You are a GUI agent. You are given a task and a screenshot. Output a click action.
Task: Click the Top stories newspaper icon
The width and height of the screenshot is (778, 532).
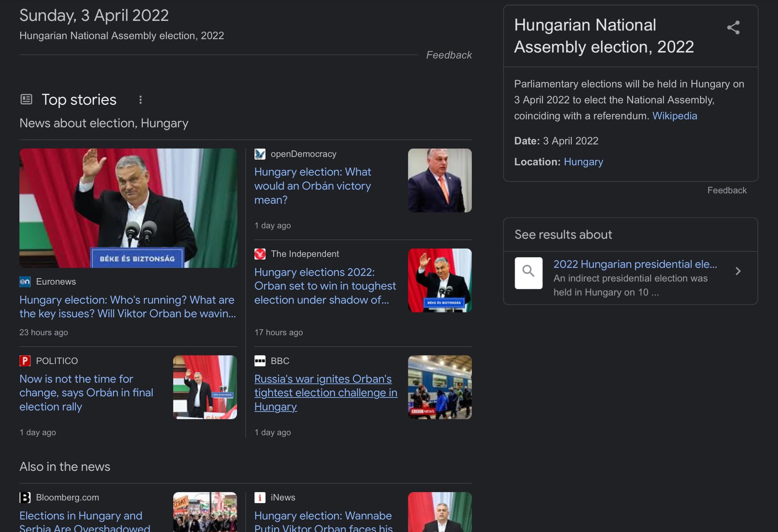click(26, 99)
